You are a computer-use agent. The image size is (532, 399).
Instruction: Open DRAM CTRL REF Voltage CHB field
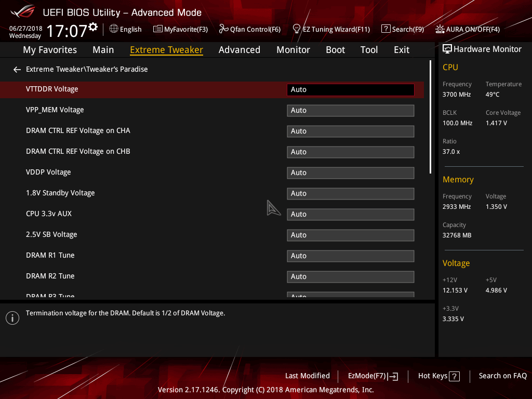pos(351,152)
